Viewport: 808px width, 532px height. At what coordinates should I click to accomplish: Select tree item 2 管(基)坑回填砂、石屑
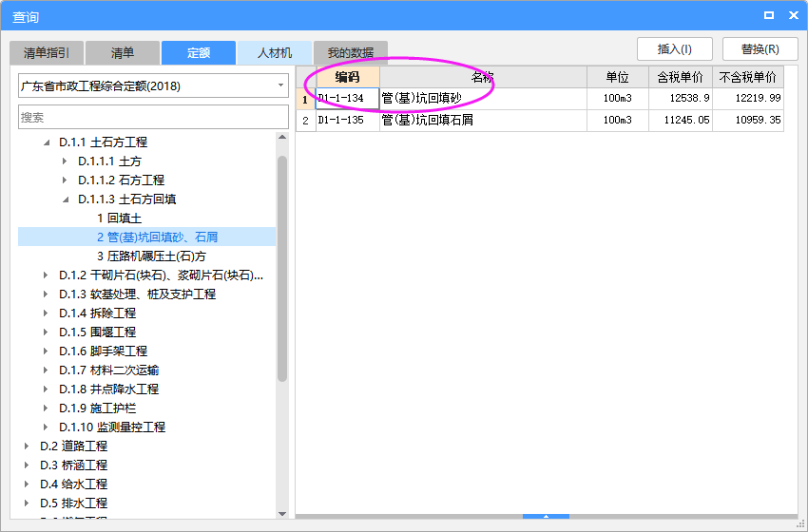tap(157, 237)
